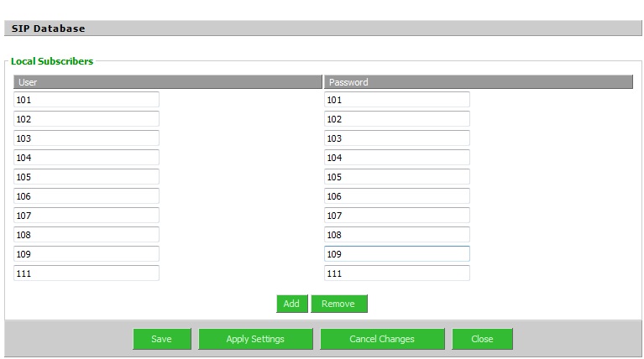Screen dimensions: 644x359
Task: Focus the Password field containing 103
Action: tap(397, 138)
